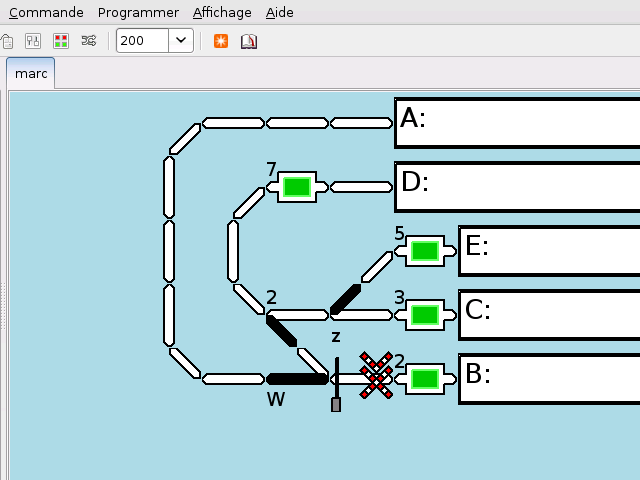
Task: Open the book help icon in toolbar
Action: (248, 41)
